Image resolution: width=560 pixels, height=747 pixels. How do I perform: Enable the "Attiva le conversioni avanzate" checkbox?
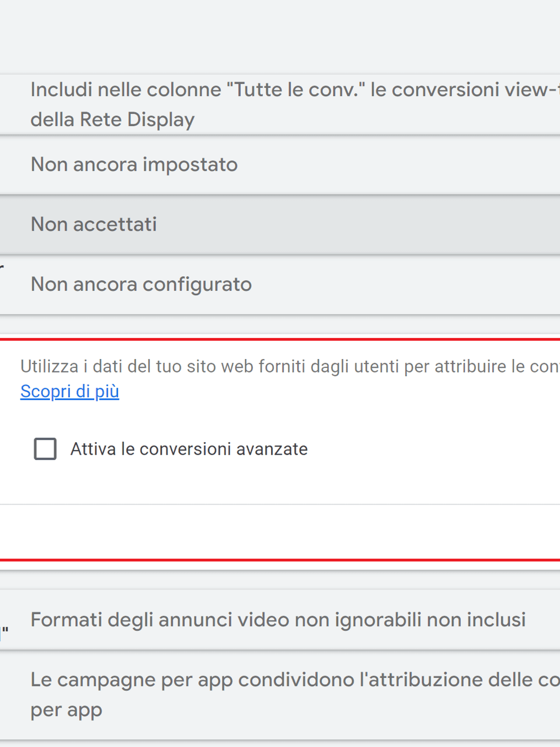point(45,449)
